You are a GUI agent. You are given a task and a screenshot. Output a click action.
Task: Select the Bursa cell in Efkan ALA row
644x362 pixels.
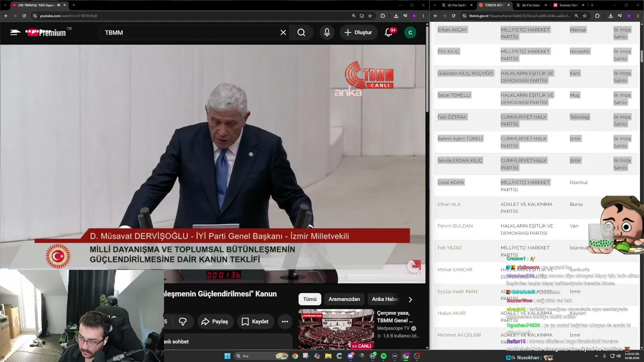(576, 204)
